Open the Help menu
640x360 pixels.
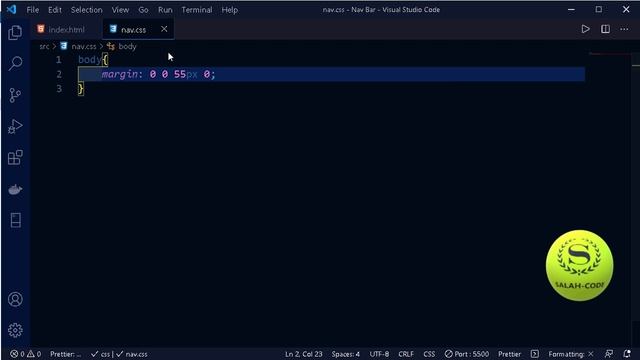click(x=230, y=10)
